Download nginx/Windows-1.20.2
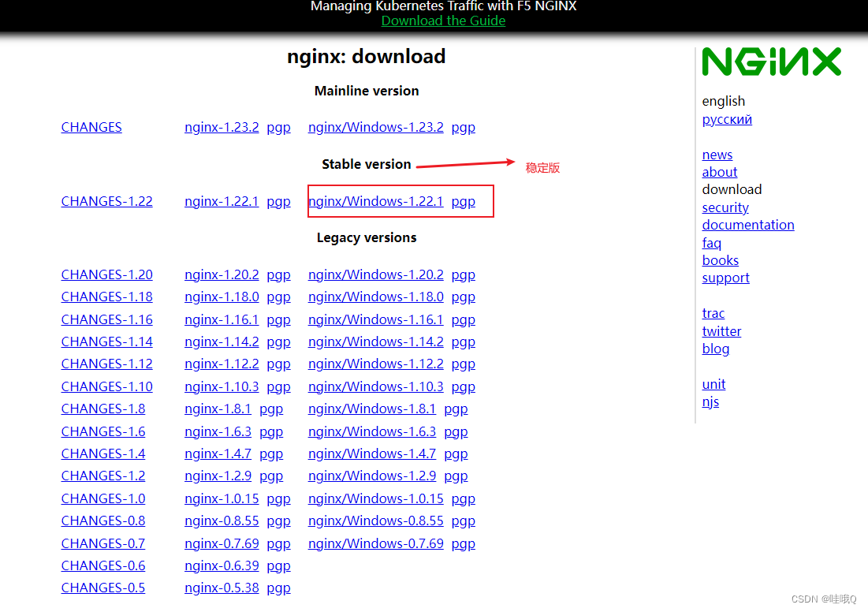Viewport: 868px width, 612px height. tap(376, 274)
